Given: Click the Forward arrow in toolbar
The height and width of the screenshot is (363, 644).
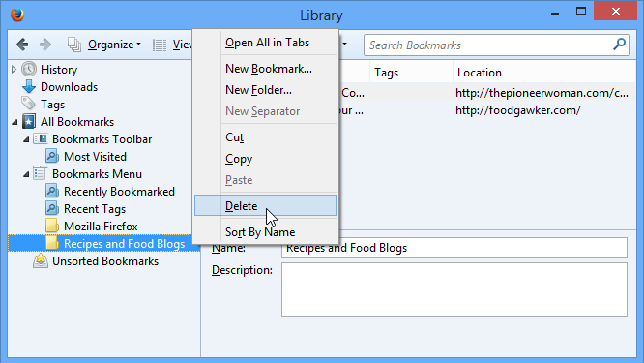Looking at the screenshot, I should [45, 45].
